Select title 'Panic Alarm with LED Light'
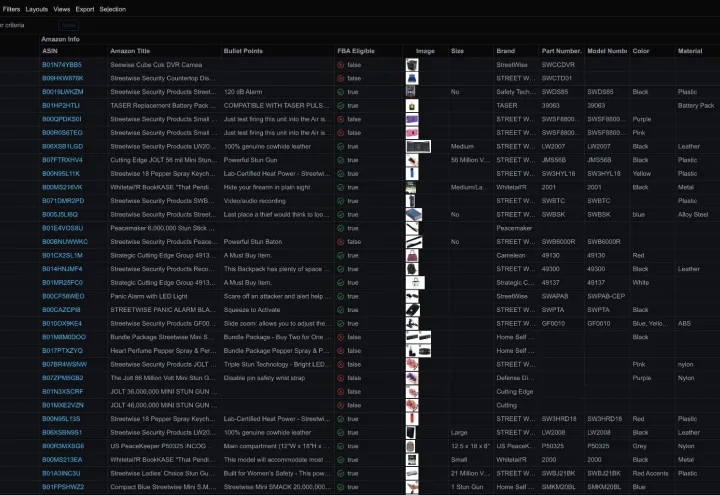 (x=149, y=296)
